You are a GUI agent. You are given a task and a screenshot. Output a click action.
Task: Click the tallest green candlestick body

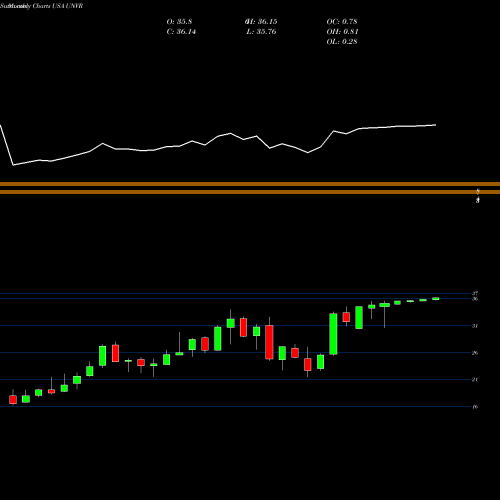click(333, 334)
